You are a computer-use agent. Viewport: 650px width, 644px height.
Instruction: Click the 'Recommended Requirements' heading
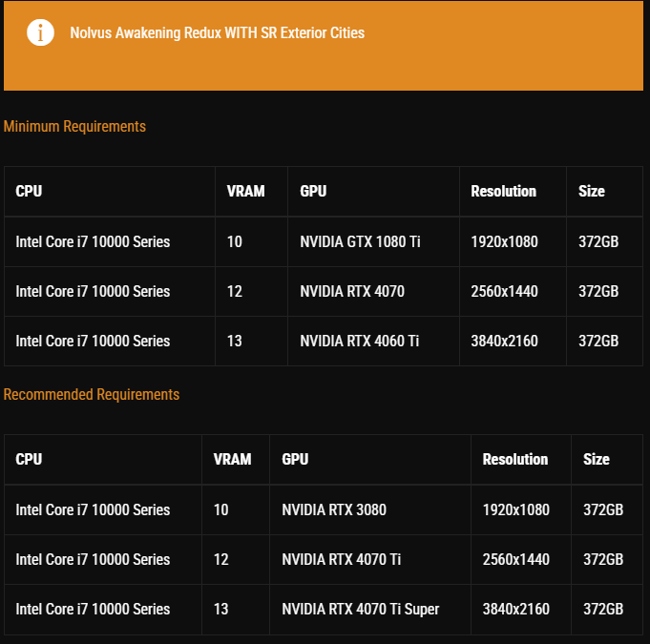click(92, 395)
